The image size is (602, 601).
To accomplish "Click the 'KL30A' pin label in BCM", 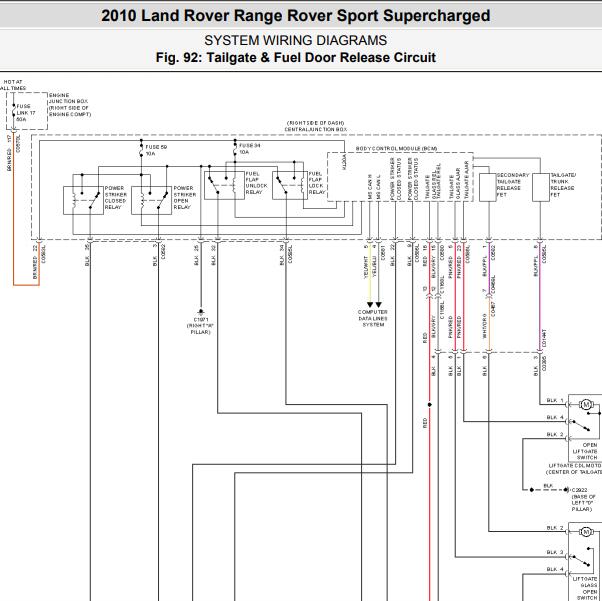I will click(344, 162).
